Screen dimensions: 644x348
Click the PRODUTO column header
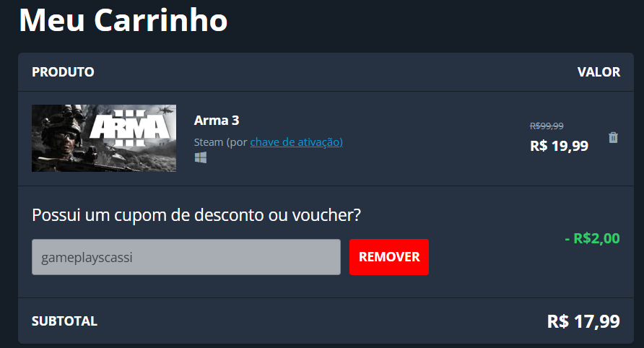pyautogui.click(x=64, y=72)
